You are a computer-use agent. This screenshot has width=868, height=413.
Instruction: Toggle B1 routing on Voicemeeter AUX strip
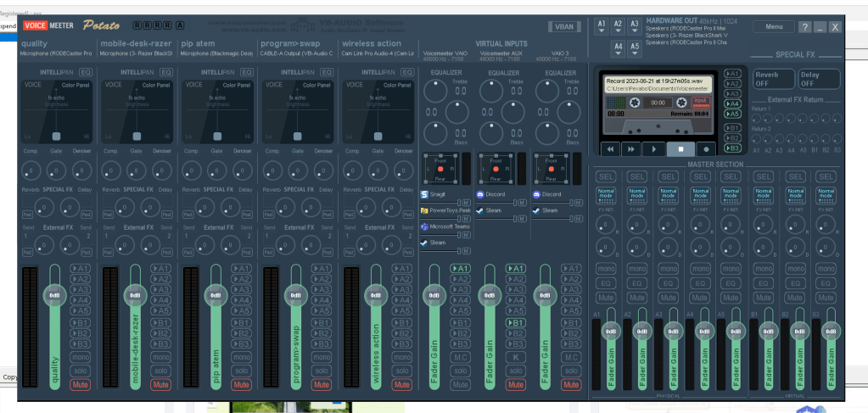pyautogui.click(x=515, y=323)
